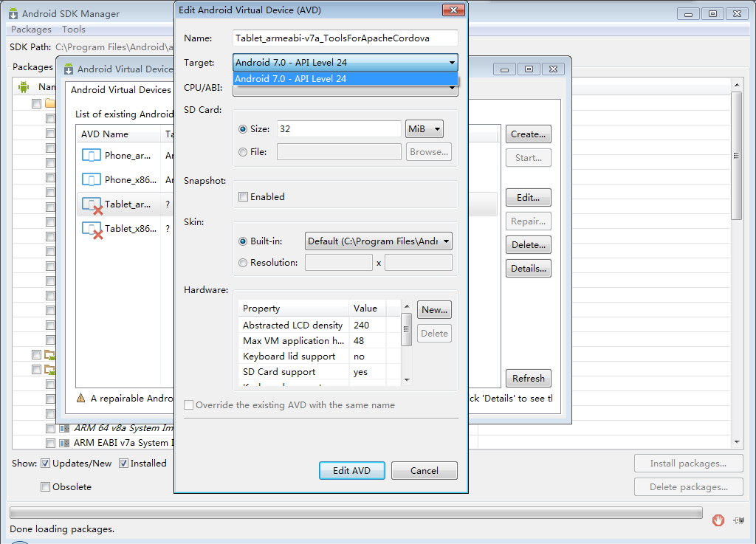
Task: Click the Value column header in Hardware table
Action: [368, 309]
